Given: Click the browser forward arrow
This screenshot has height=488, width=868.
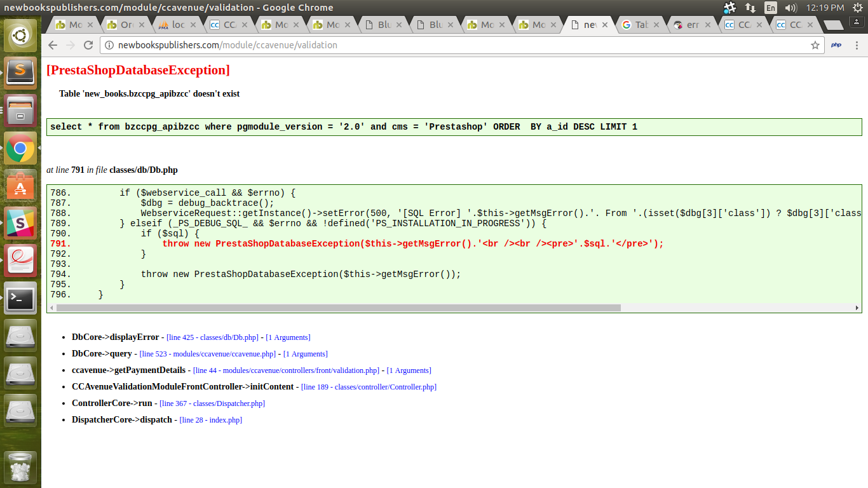Looking at the screenshot, I should (71, 45).
